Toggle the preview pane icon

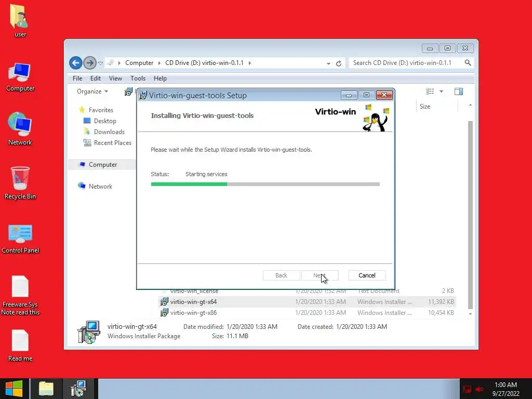pyautogui.click(x=459, y=91)
